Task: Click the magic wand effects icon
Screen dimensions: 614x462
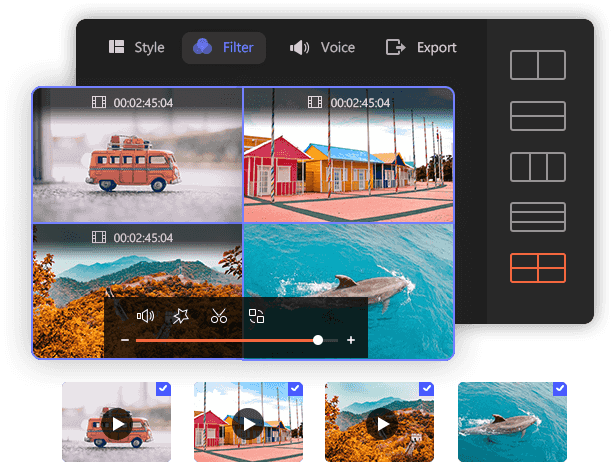Action: point(181,316)
